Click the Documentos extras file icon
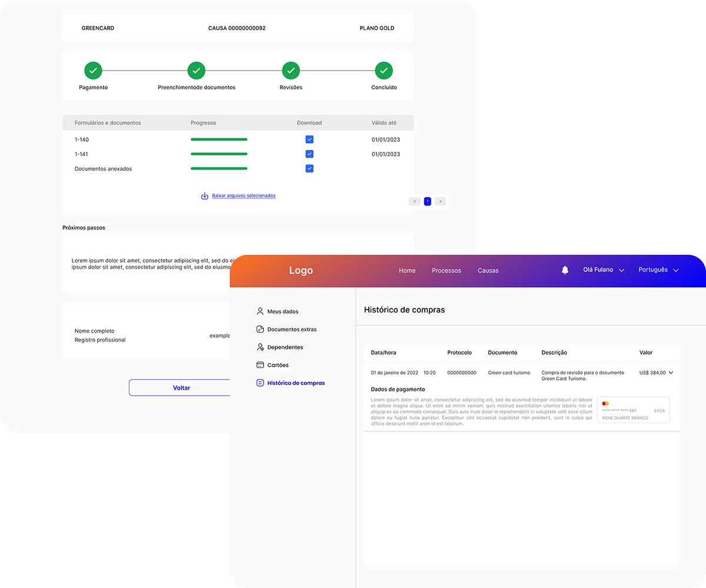The width and height of the screenshot is (706, 588). (x=260, y=329)
